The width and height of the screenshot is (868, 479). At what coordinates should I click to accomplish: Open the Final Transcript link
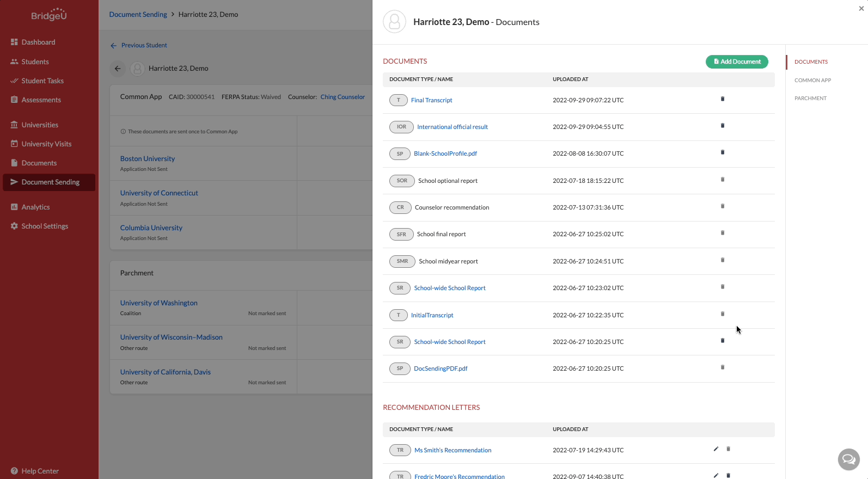tap(431, 100)
